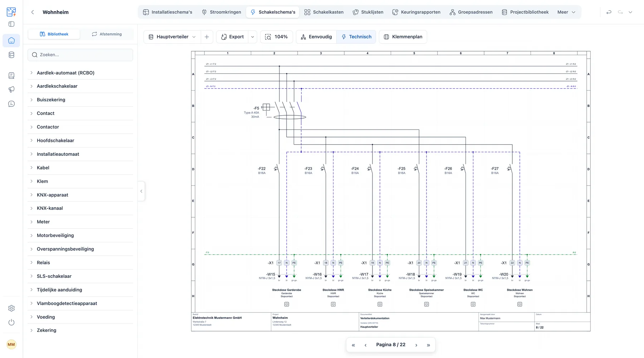This screenshot has height=358, width=644.
Task: Add a new distributor with plus button
Action: (x=207, y=37)
